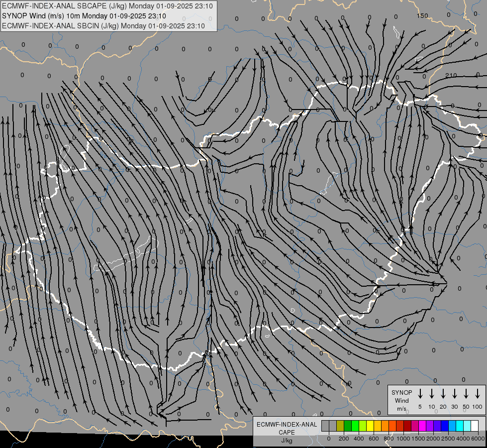Click the 600 label on CAPE scale
Image resolution: width=487 pixels, height=448 pixels.
(x=374, y=439)
